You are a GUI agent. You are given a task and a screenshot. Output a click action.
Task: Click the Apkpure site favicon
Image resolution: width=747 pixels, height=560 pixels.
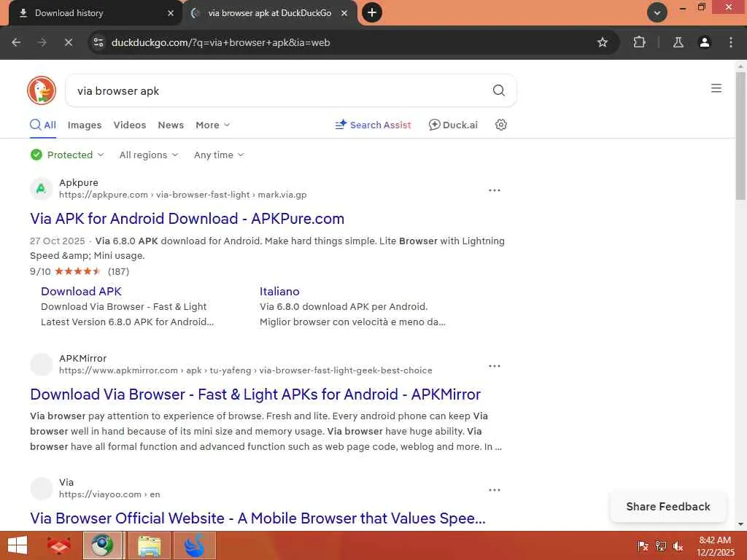pyautogui.click(x=42, y=189)
